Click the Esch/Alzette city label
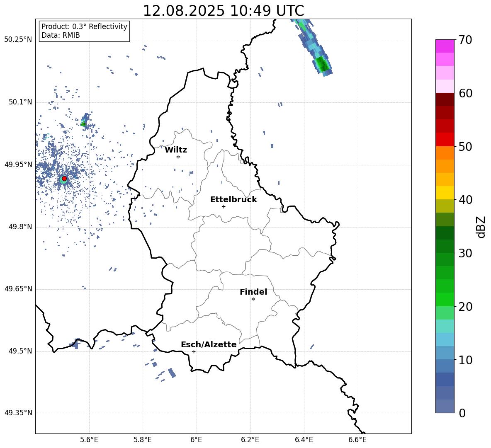This screenshot has width=491, height=448. click(209, 344)
